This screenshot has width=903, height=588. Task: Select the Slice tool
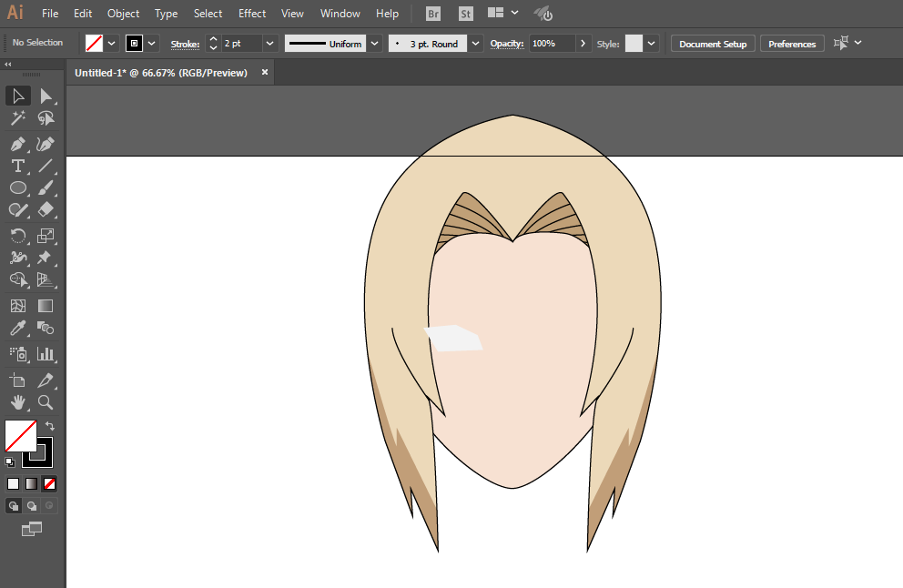coord(46,380)
